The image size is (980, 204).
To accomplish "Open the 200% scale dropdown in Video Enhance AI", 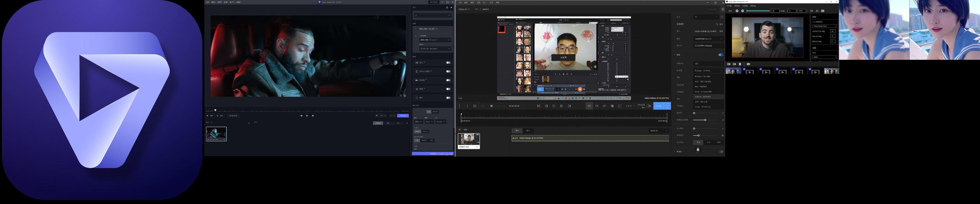I will click(x=825, y=57).
